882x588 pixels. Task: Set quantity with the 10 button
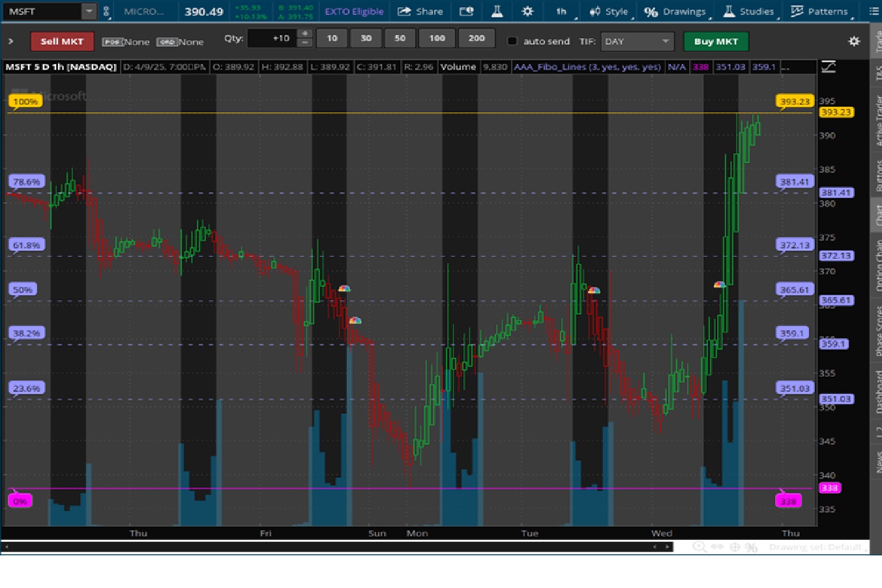click(x=332, y=38)
